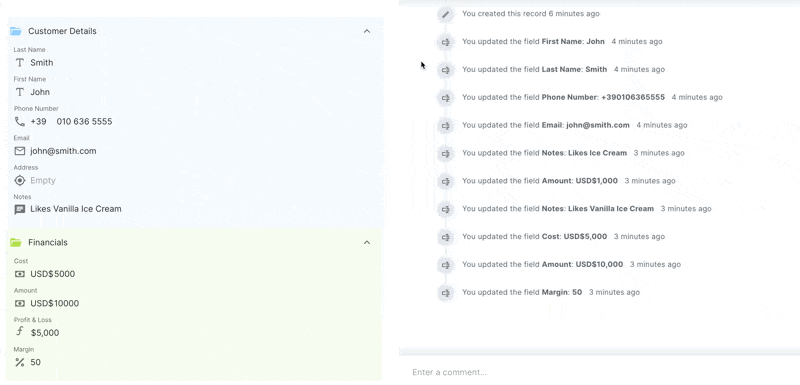Click bold 'Margin: 50' log text

562,292
